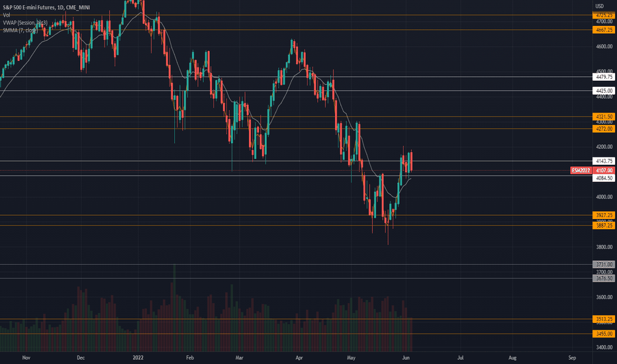Screen dimensions: 617x364
Task: Click the 4200.00 price axis tick
Action: [x=604, y=147]
